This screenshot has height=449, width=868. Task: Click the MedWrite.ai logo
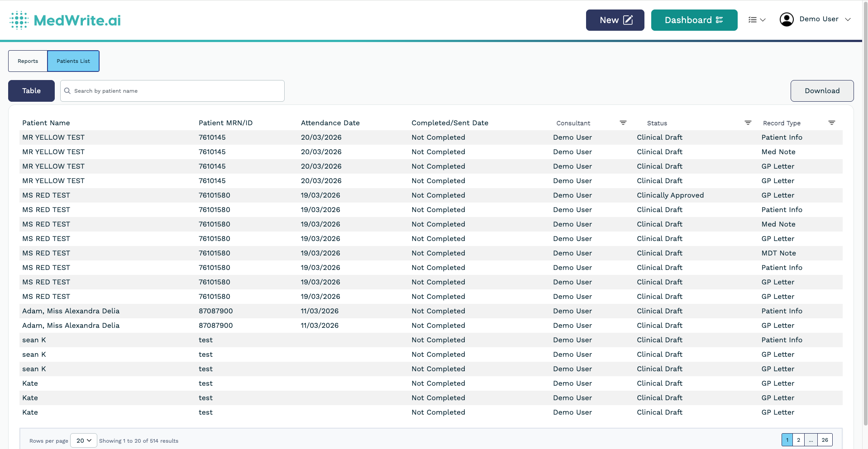(65, 20)
